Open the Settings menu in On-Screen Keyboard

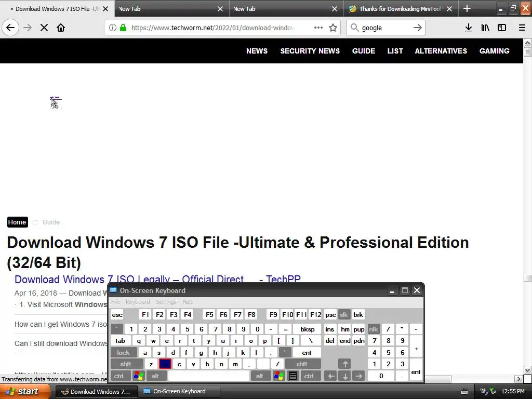(x=166, y=302)
